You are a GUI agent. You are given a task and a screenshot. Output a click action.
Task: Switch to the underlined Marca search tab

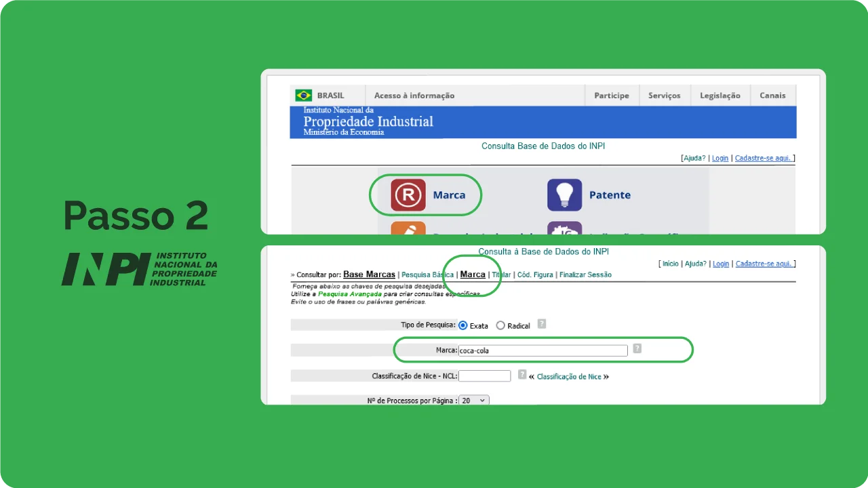tap(473, 274)
